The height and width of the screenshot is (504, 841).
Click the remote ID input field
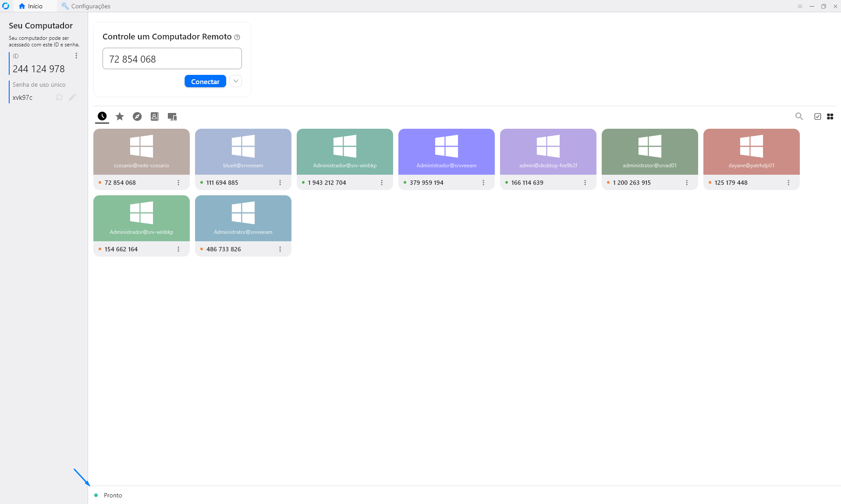[172, 59]
